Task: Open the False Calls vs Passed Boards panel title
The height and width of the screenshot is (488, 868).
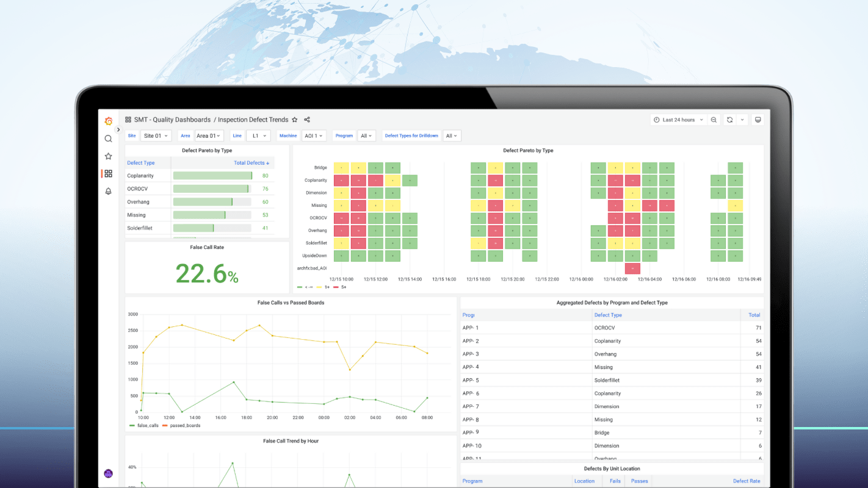Action: click(291, 303)
